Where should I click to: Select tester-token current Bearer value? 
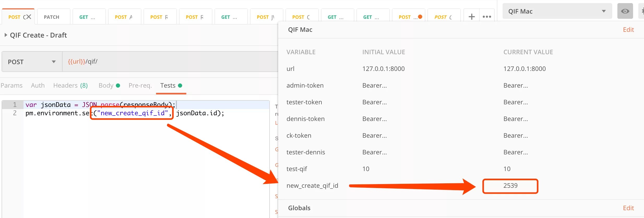[x=516, y=102]
